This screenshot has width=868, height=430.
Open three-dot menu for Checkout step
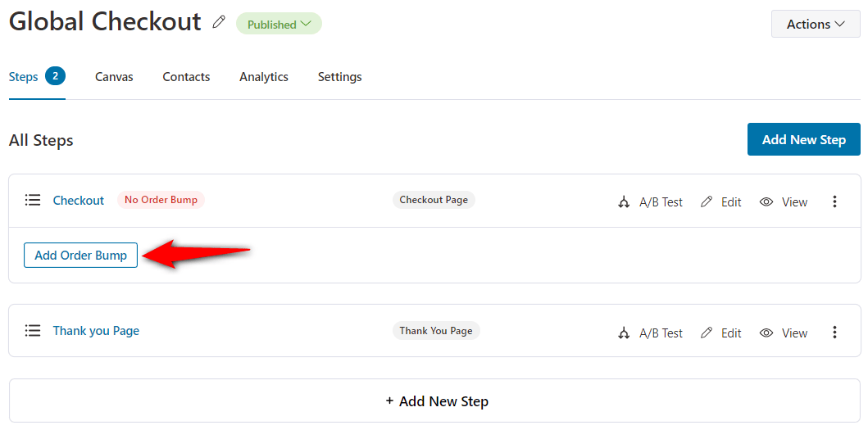834,201
